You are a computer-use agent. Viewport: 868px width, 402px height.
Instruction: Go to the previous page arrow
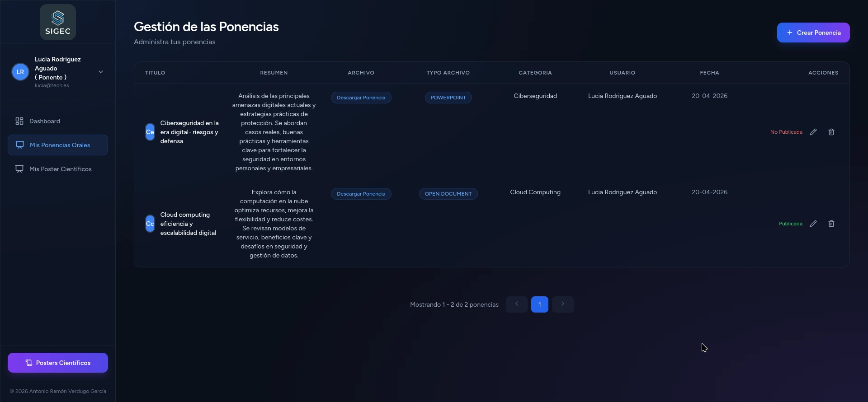pyautogui.click(x=516, y=304)
